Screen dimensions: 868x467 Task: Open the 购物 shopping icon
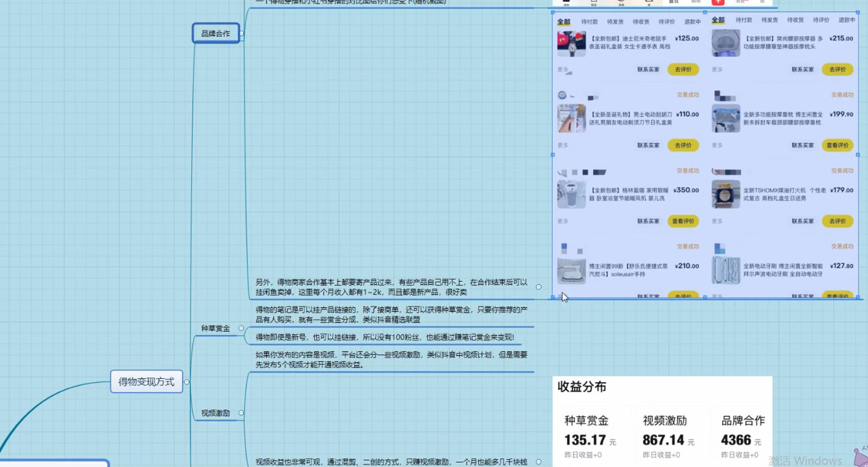click(696, 3)
